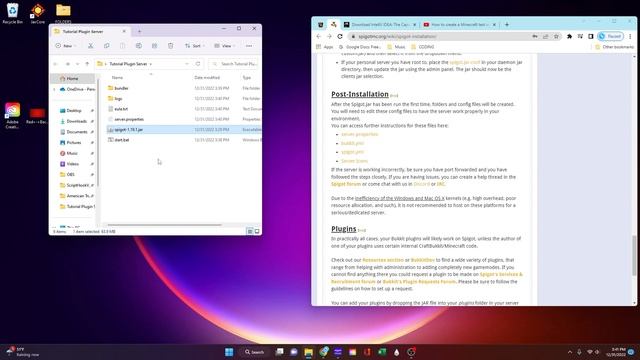The width and height of the screenshot is (640, 360).
Task: Switch File Explorer to details view icon
Action: [250, 231]
